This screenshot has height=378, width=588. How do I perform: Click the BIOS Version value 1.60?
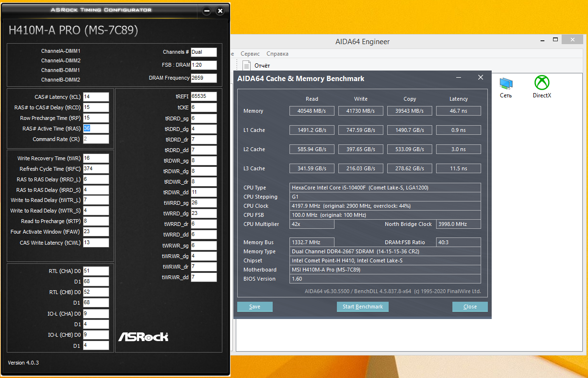[385, 279]
